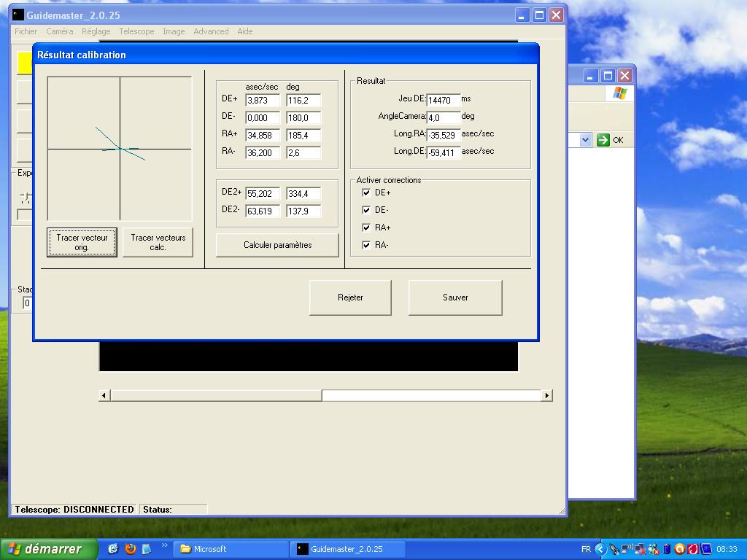
Task: Open the Advanced menu
Action: point(211,31)
